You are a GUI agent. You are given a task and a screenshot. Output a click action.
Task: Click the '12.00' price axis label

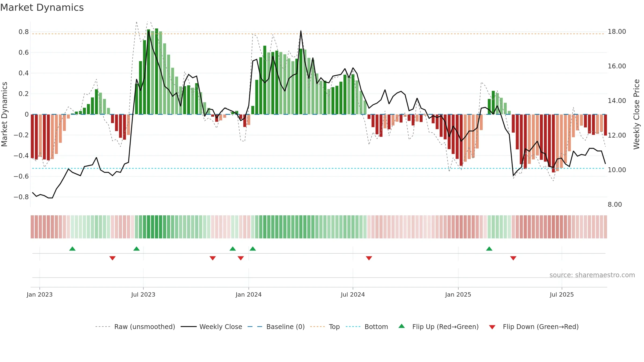point(617,135)
